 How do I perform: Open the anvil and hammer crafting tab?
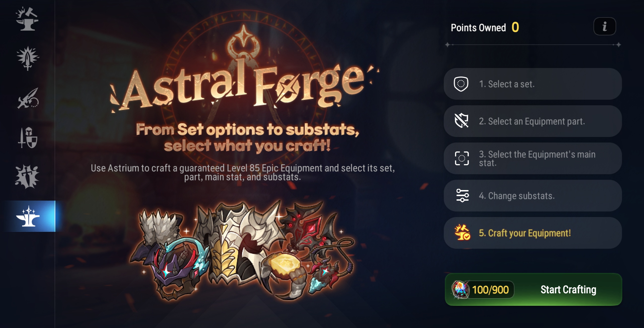(27, 19)
